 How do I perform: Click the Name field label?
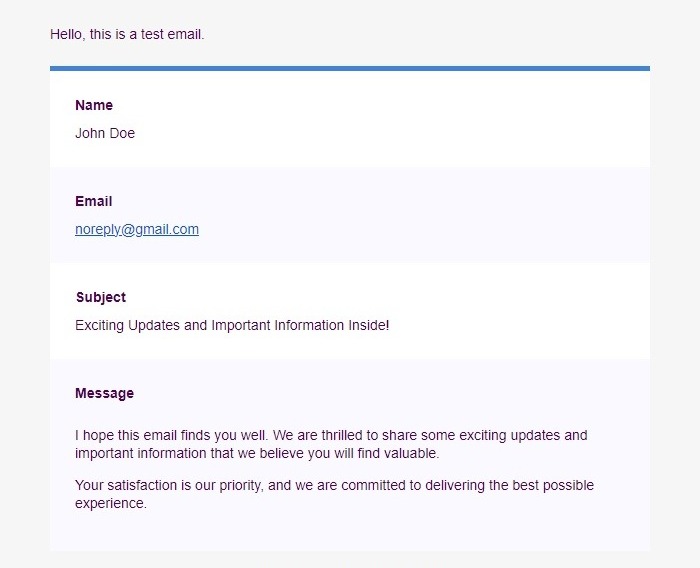(94, 105)
